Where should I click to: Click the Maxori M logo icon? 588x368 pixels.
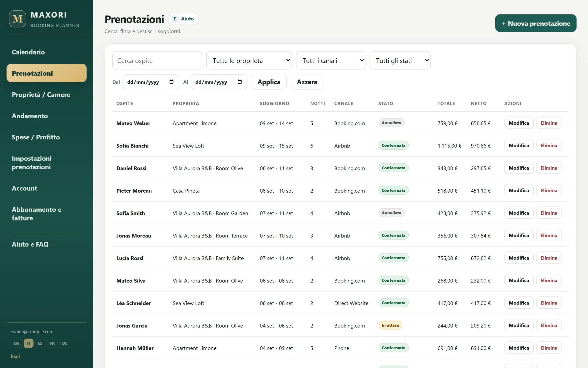pyautogui.click(x=17, y=19)
